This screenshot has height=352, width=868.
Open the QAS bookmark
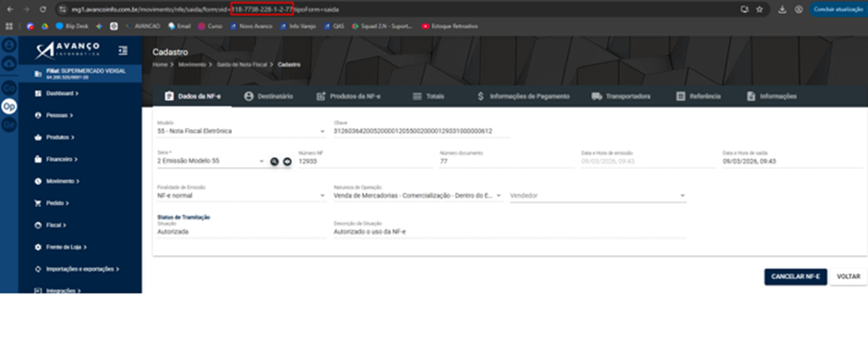click(333, 26)
